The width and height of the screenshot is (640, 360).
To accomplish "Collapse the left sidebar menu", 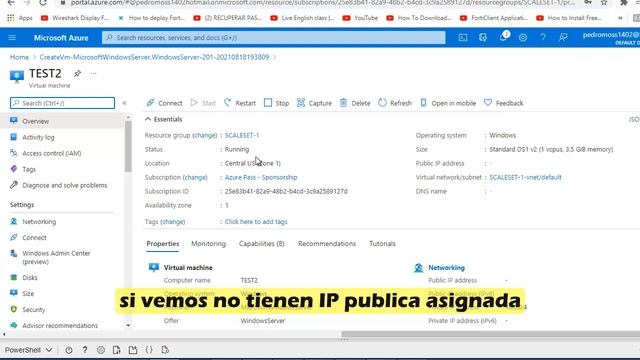I will pos(124,103).
